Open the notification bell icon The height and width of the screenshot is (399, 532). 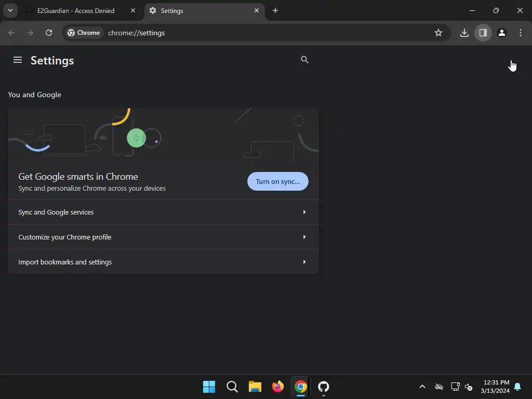pyautogui.click(x=518, y=387)
